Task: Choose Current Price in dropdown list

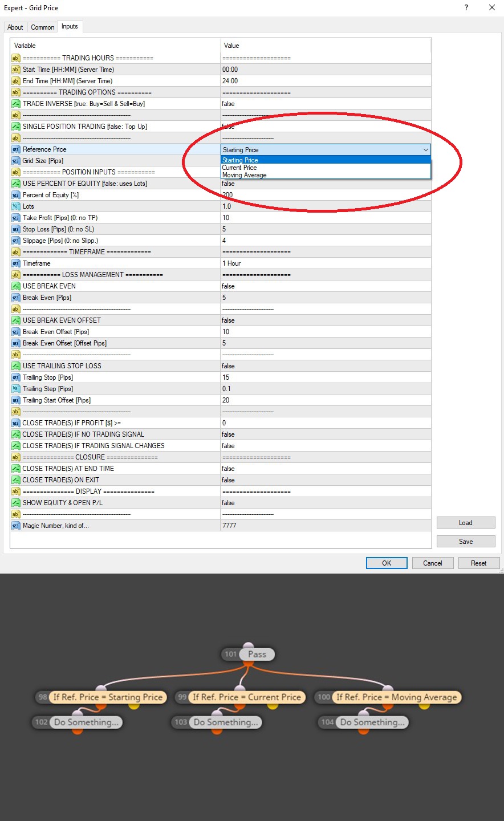Action: [326, 168]
